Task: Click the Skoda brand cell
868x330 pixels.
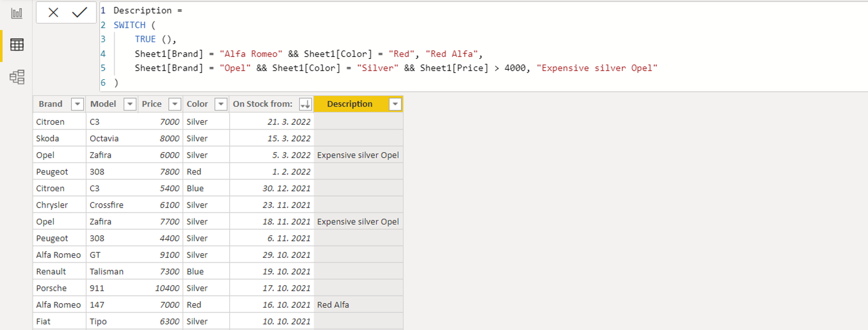Action: click(x=59, y=138)
